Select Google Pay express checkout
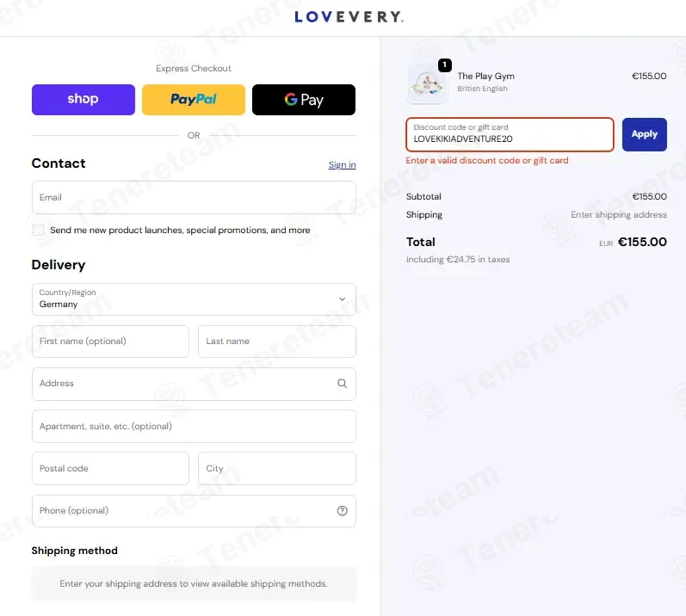686x616 pixels. click(x=304, y=100)
